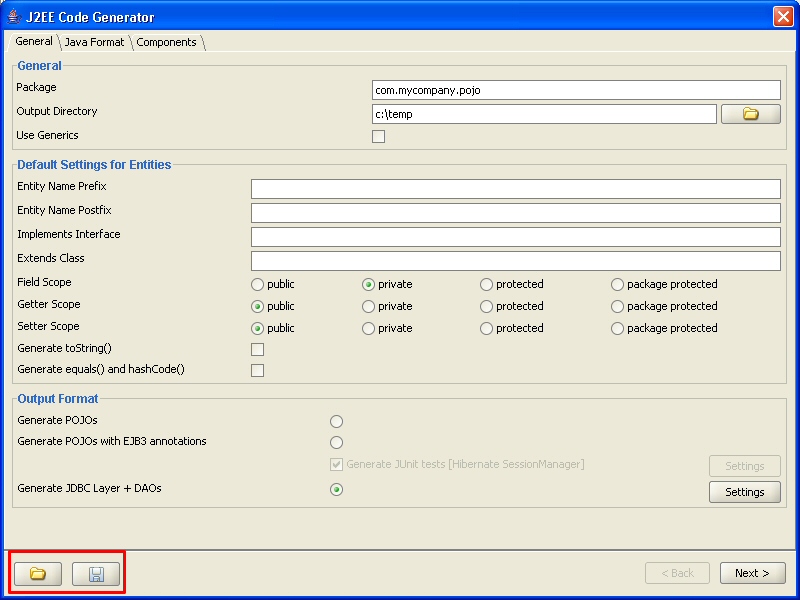Enable the Use Generics checkbox
Screen dimensions: 800x600
(378, 136)
